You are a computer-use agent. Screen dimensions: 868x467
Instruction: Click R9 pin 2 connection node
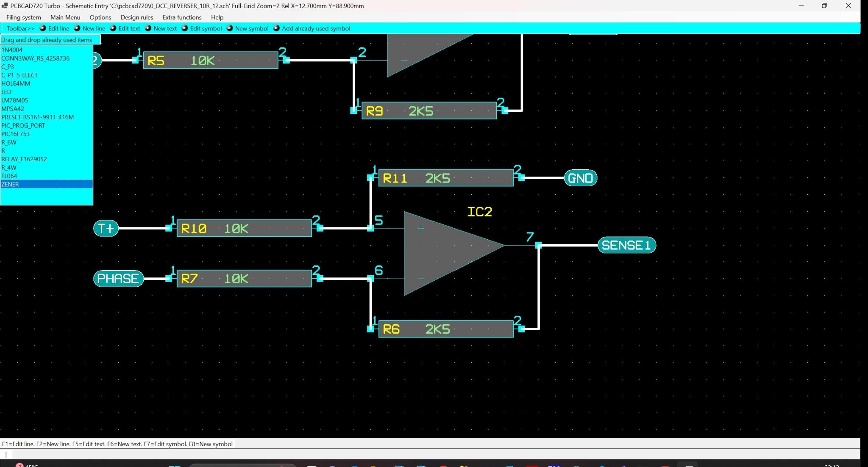coord(505,111)
